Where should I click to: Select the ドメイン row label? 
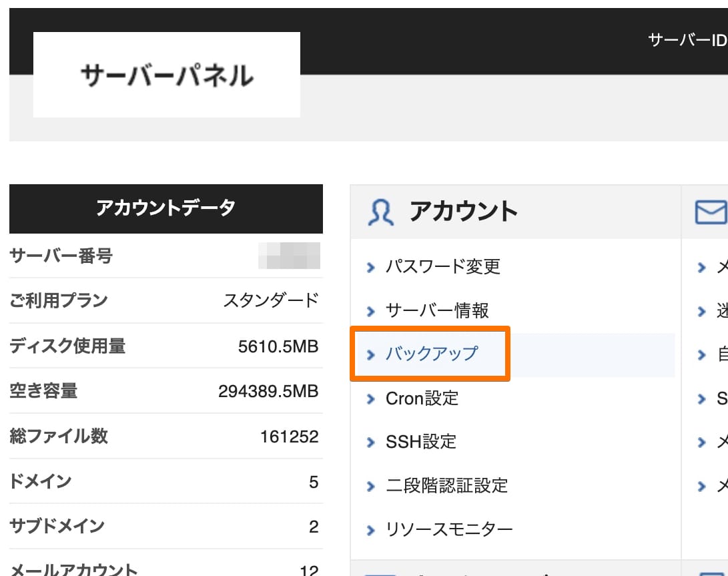41,481
